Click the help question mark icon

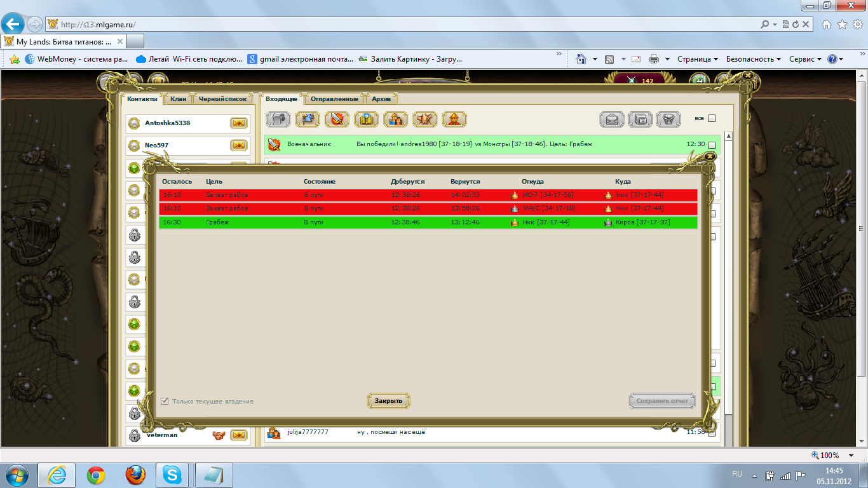(x=832, y=59)
